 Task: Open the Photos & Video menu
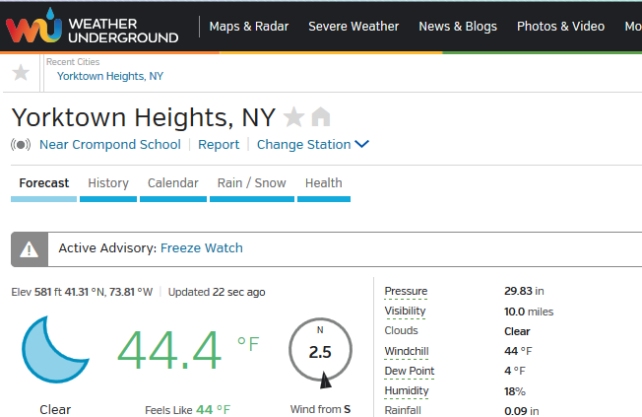[560, 27]
